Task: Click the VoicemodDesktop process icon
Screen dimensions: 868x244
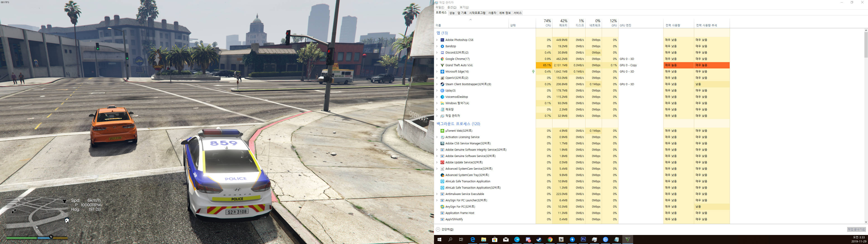Action: 442,97
